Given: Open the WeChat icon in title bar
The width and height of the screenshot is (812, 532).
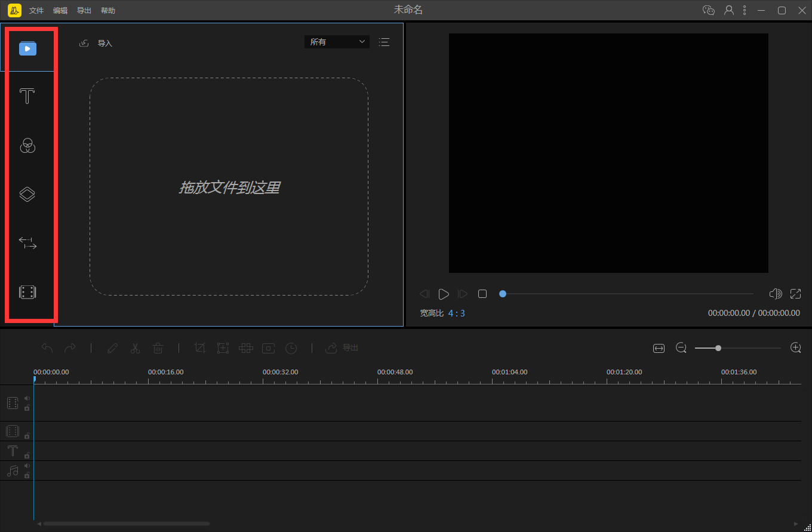Looking at the screenshot, I should 709,10.
